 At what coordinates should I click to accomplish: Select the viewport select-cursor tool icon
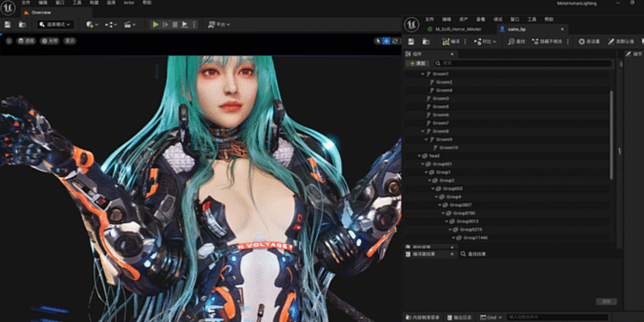378,41
